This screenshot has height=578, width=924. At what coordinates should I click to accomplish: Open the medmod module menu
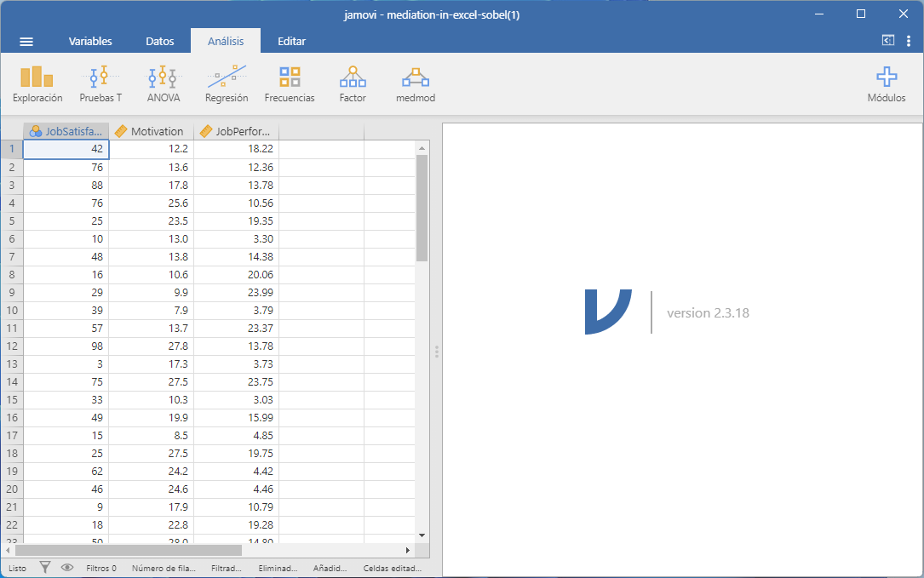[x=416, y=84]
